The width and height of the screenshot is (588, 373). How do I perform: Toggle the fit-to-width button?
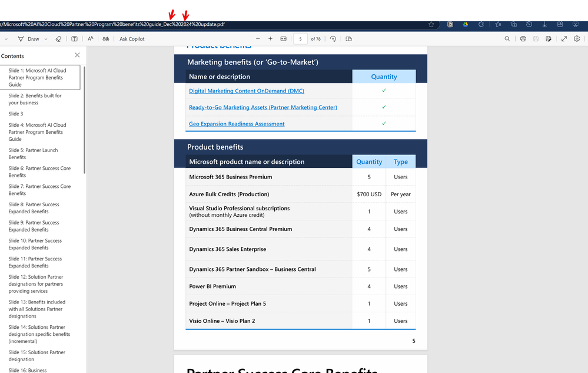(284, 39)
